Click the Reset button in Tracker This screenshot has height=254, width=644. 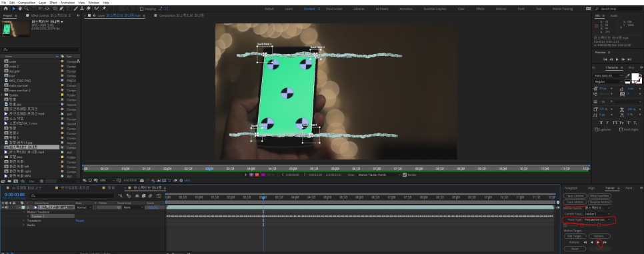click(x=575, y=249)
